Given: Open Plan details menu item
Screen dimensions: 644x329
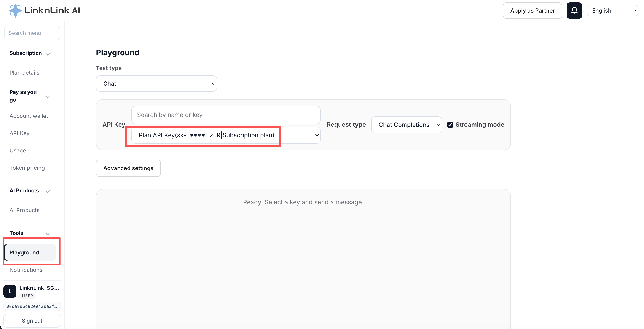Looking at the screenshot, I should (24, 73).
